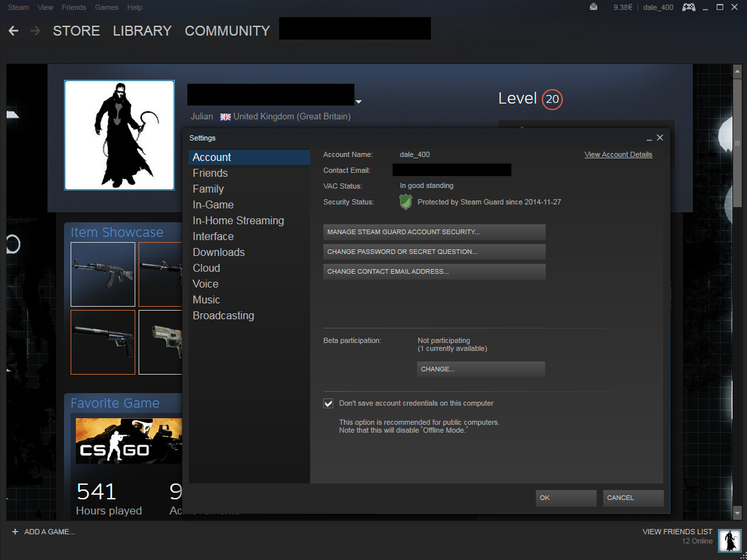Select Broadcasting settings category

[x=249, y=316]
